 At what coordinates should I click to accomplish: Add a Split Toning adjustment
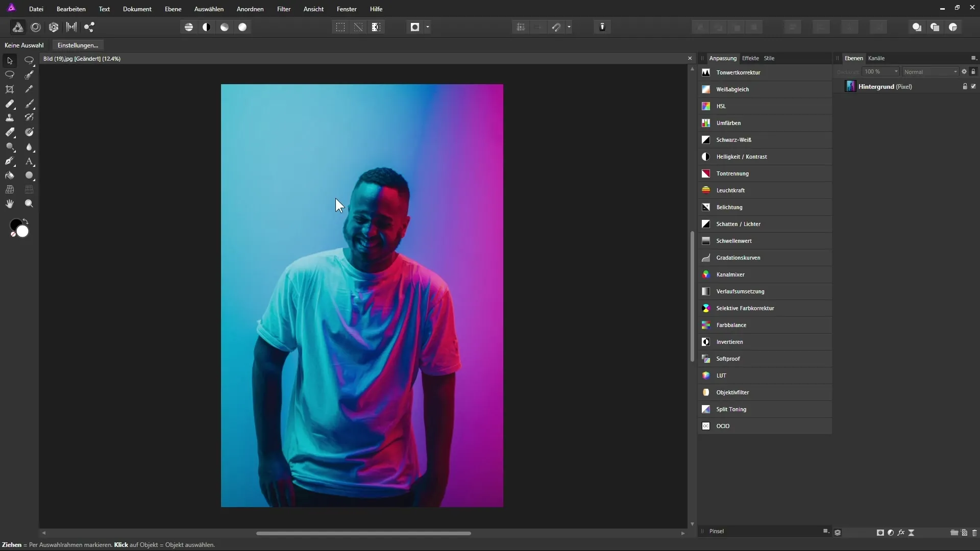click(x=765, y=409)
